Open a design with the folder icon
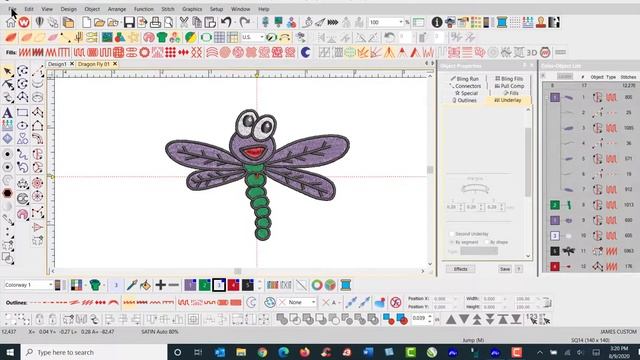Viewport: 640px width, 360px height. click(x=99, y=22)
